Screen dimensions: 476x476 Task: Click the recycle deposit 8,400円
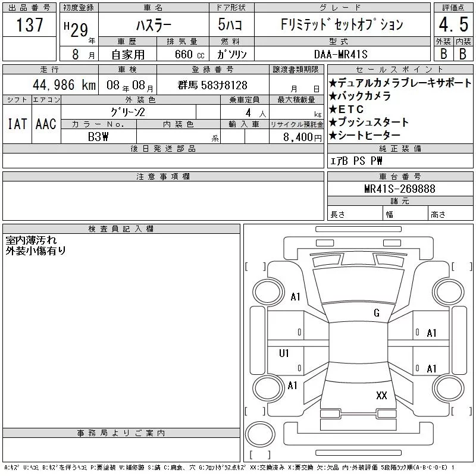coord(302,137)
